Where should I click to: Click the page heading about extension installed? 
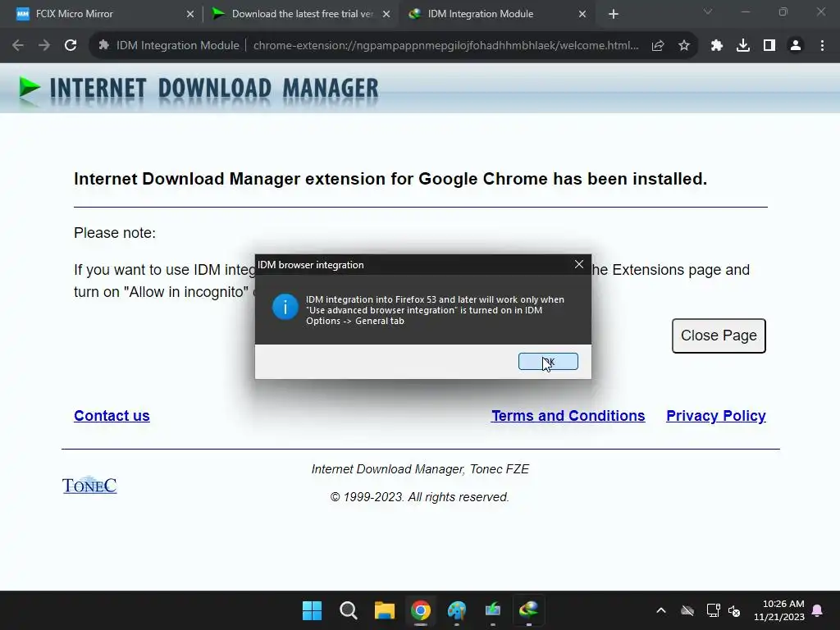pyautogui.click(x=390, y=179)
